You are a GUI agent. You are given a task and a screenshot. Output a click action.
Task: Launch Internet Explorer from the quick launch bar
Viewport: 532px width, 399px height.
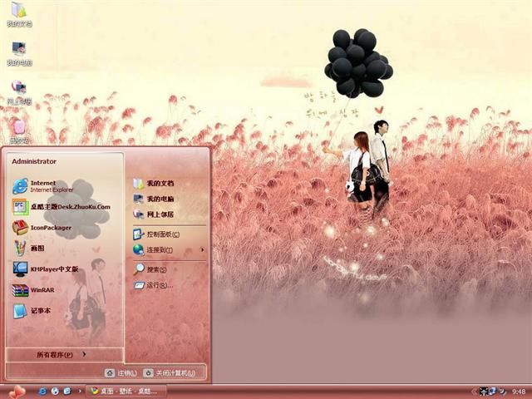pos(42,392)
